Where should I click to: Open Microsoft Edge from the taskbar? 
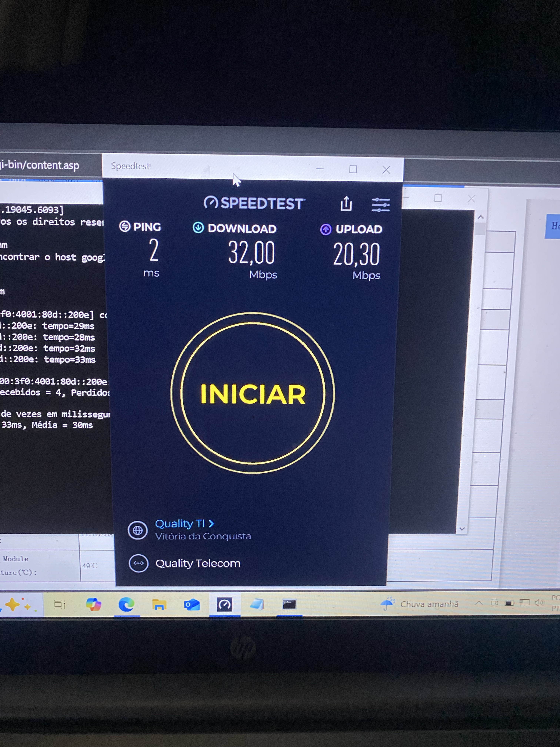pos(126,605)
